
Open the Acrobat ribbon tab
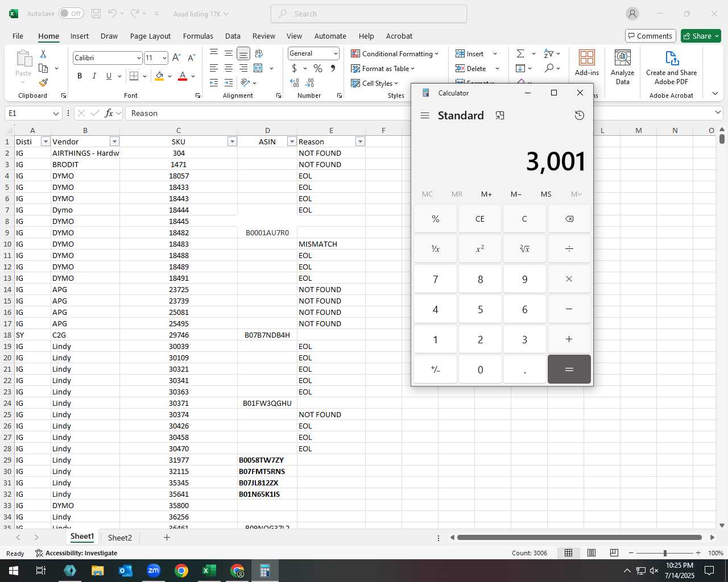click(399, 36)
